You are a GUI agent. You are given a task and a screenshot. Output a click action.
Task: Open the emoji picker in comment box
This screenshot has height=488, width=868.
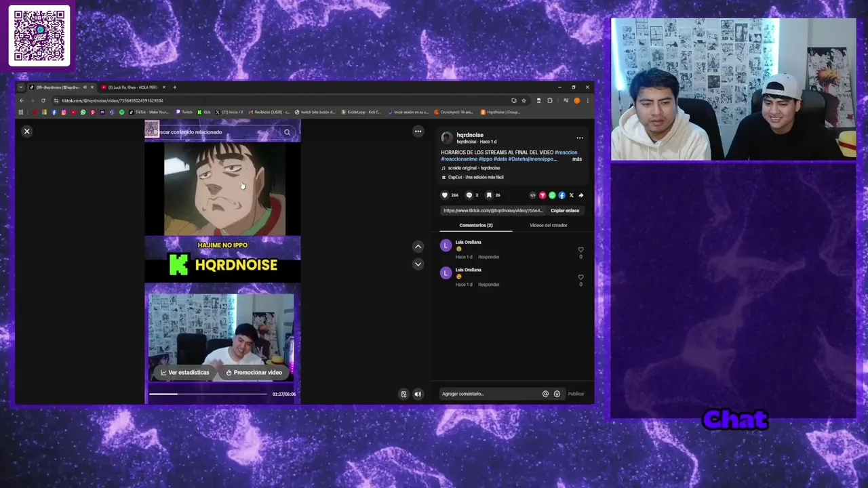[x=557, y=394]
